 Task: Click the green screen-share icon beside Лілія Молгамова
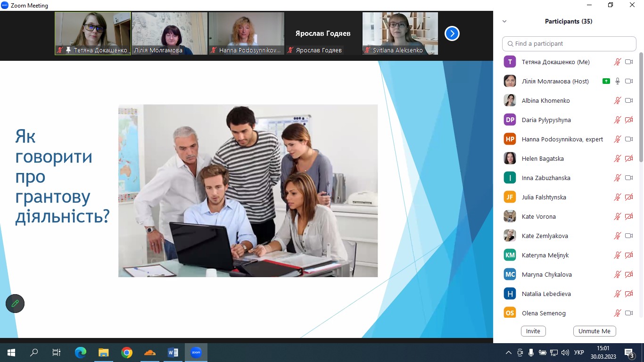coord(606,81)
